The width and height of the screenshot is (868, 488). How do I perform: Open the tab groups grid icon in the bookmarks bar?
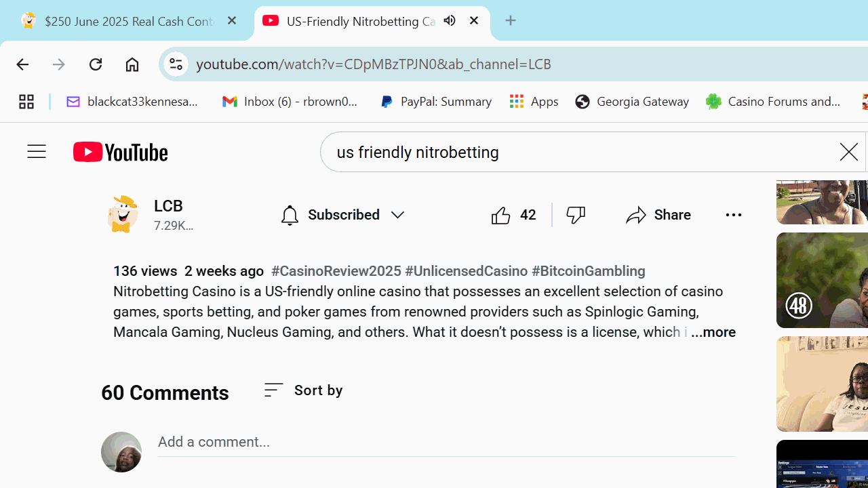[26, 102]
